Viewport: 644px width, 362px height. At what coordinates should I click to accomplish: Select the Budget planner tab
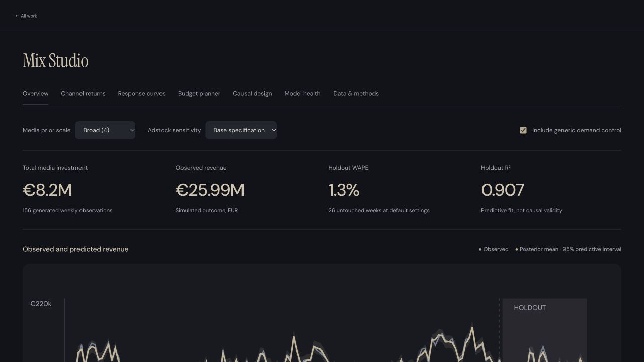pos(199,93)
